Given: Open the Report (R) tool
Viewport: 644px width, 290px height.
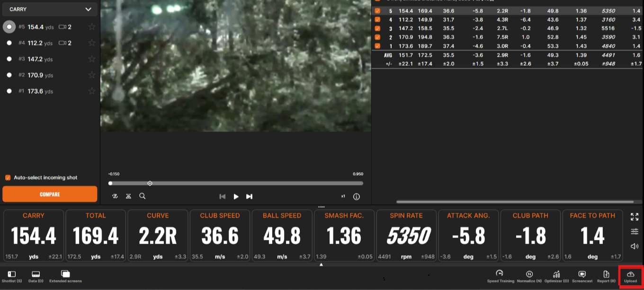Looking at the screenshot, I should [607, 277].
